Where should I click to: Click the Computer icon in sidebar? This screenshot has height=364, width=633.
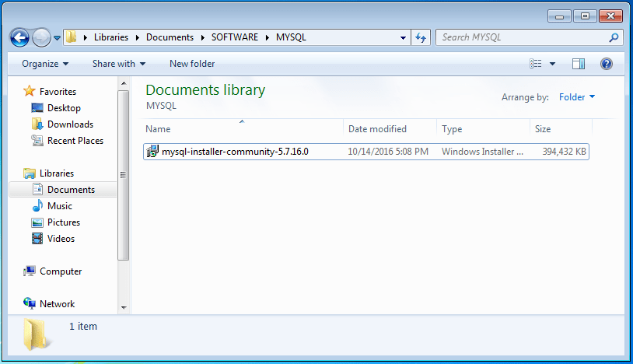click(29, 271)
